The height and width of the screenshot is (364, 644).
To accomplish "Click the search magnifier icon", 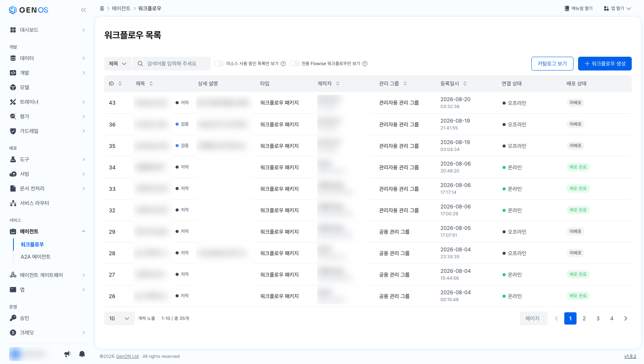I will (140, 64).
